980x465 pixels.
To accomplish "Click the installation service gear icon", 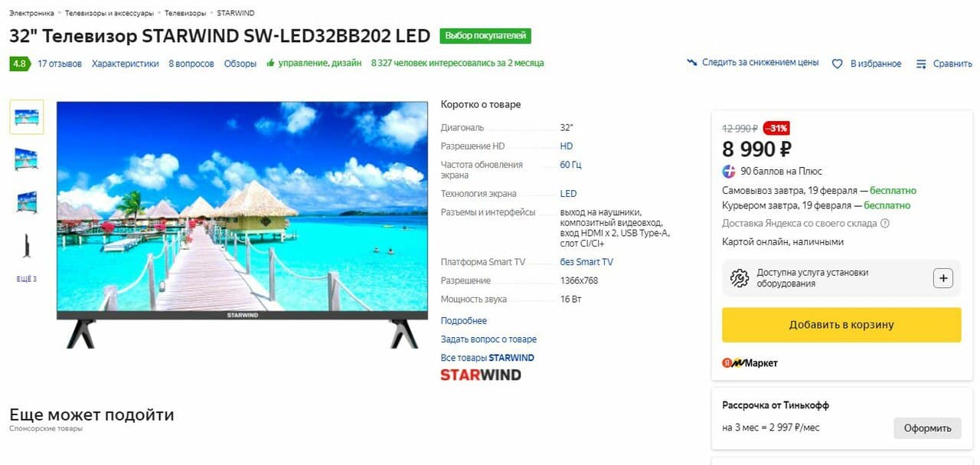I will 739,278.
